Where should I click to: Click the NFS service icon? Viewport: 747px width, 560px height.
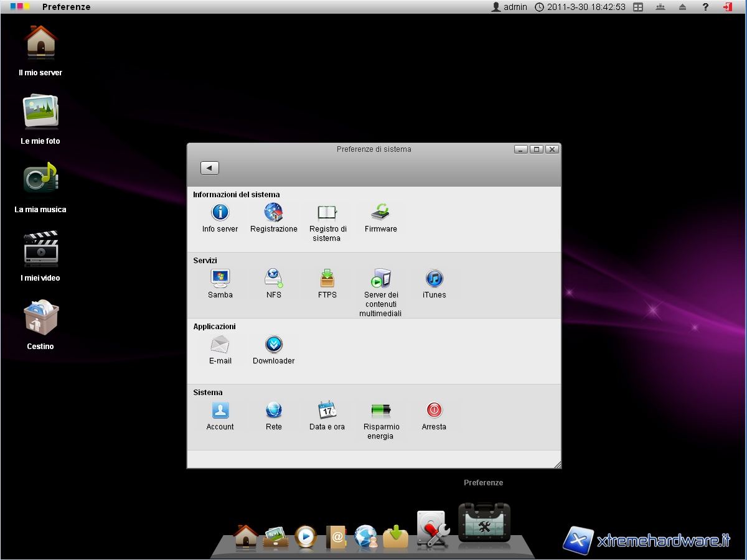pos(274,279)
